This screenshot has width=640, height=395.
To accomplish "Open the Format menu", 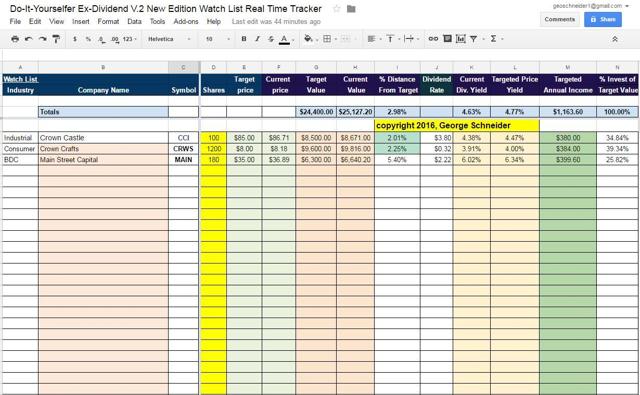I will (x=108, y=22).
